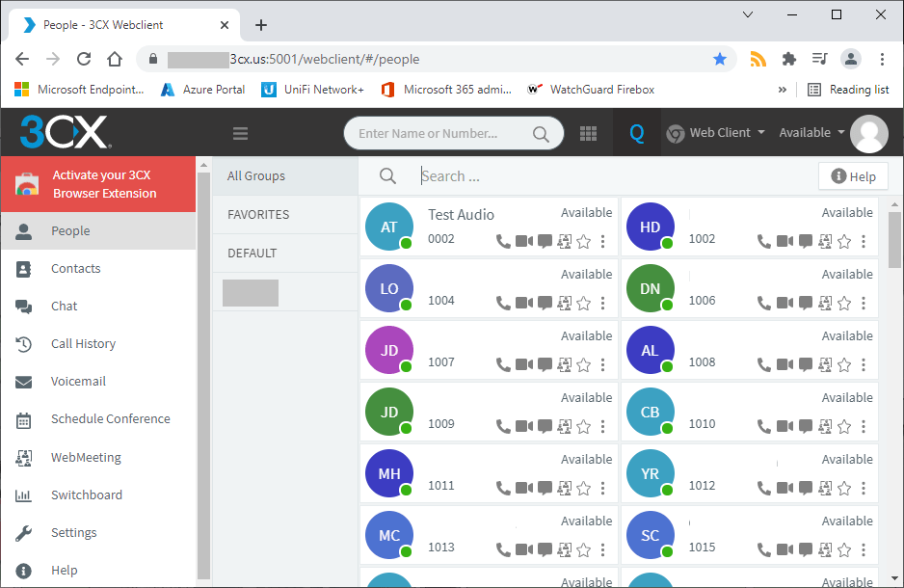Open Schedule Conference

click(98, 419)
